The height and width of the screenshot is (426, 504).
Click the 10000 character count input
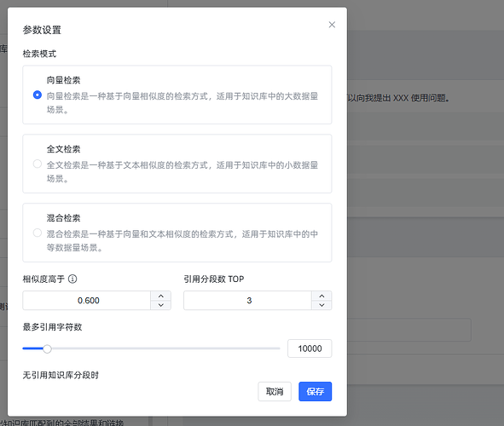310,348
